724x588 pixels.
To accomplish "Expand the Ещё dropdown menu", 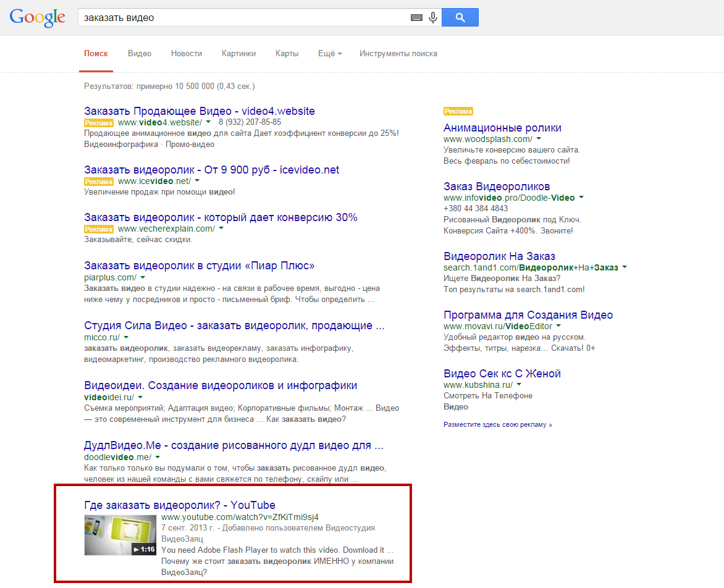I will 330,54.
